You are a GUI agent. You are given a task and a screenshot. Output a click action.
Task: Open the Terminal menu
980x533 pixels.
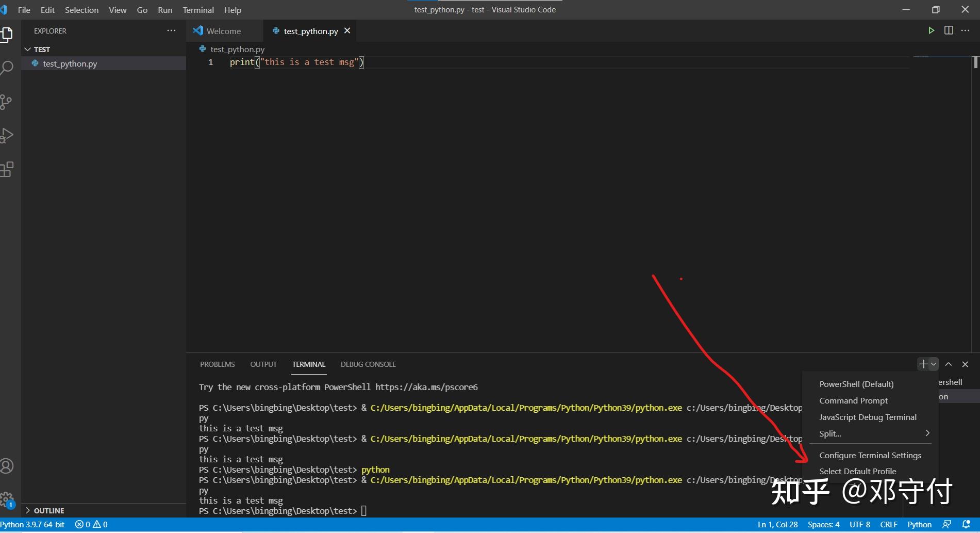click(x=198, y=10)
